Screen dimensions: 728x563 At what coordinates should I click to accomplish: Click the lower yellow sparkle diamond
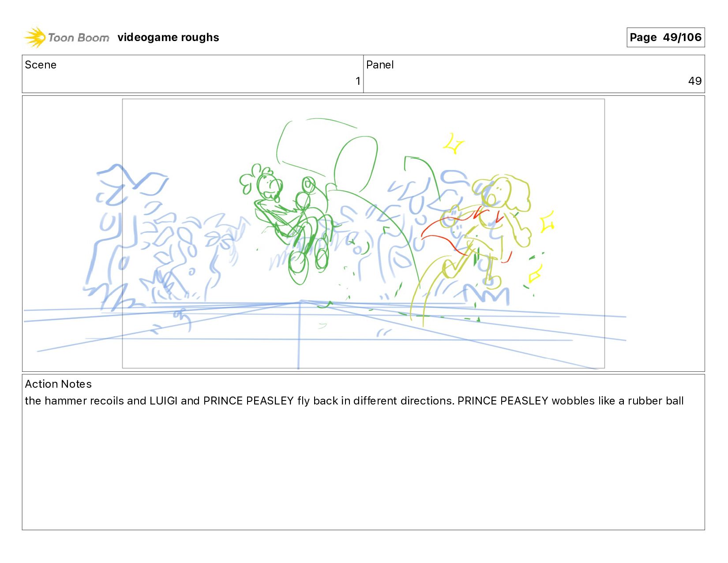tap(536, 274)
